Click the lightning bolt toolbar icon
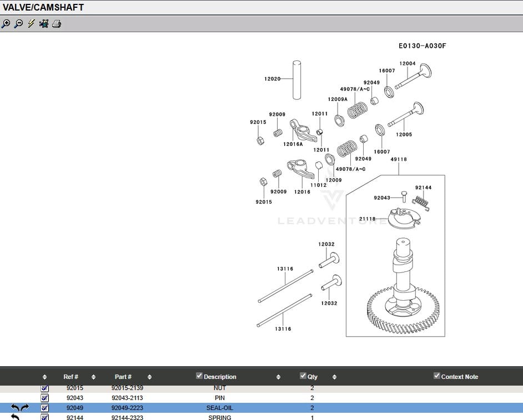 (31, 24)
